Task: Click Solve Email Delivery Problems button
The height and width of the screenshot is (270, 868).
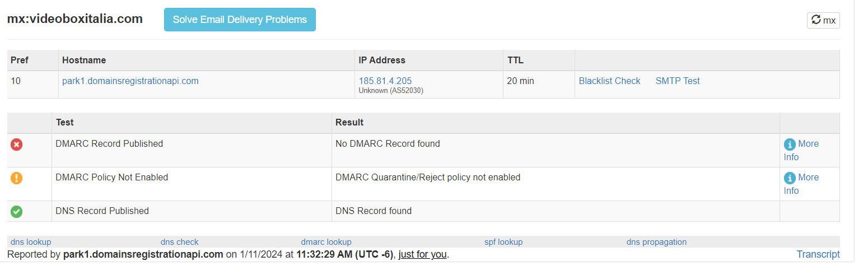Action: click(x=240, y=20)
